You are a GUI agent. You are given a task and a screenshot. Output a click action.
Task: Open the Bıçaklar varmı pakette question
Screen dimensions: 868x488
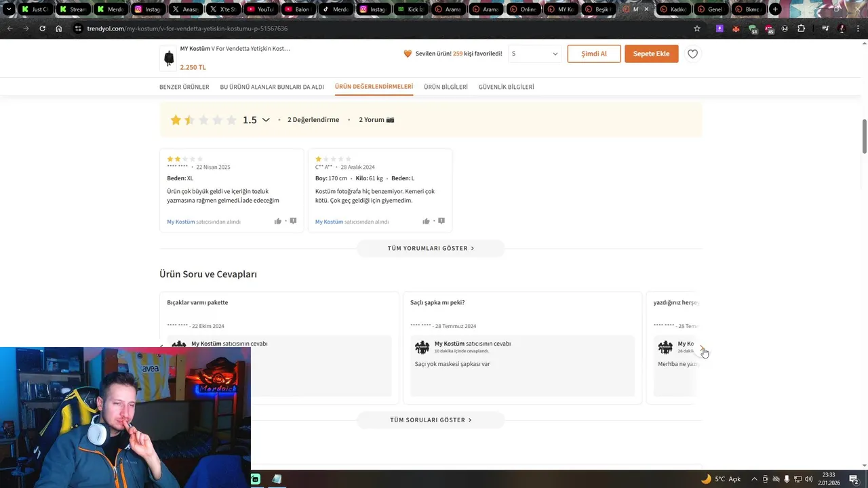tap(197, 302)
